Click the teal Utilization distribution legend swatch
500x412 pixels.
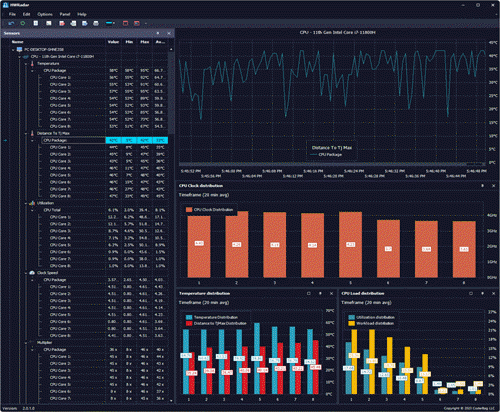coord(351,317)
